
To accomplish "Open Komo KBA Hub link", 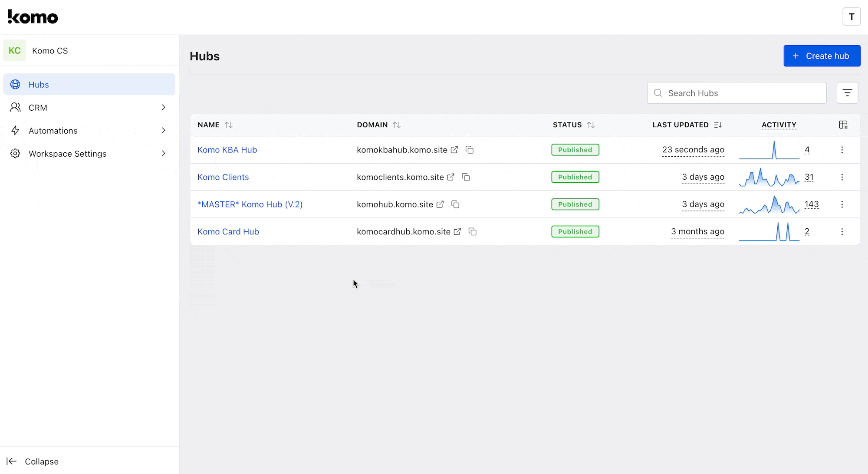I will coord(227,149).
